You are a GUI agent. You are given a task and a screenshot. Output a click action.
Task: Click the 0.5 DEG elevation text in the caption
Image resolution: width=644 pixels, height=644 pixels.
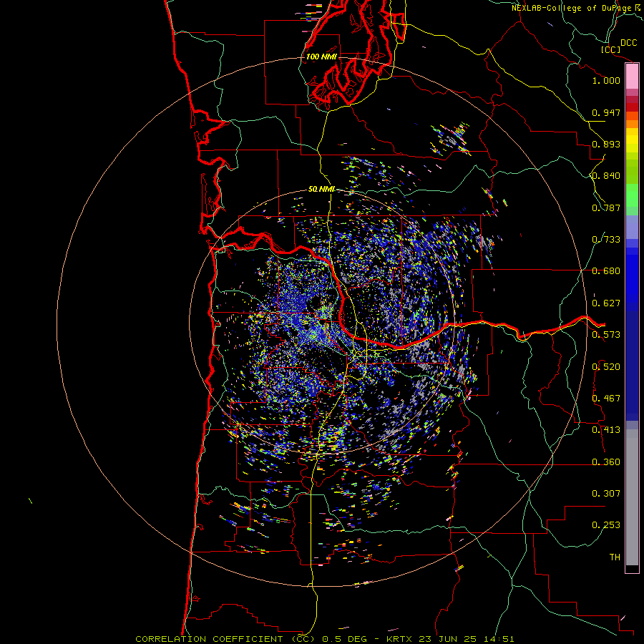pos(345,639)
